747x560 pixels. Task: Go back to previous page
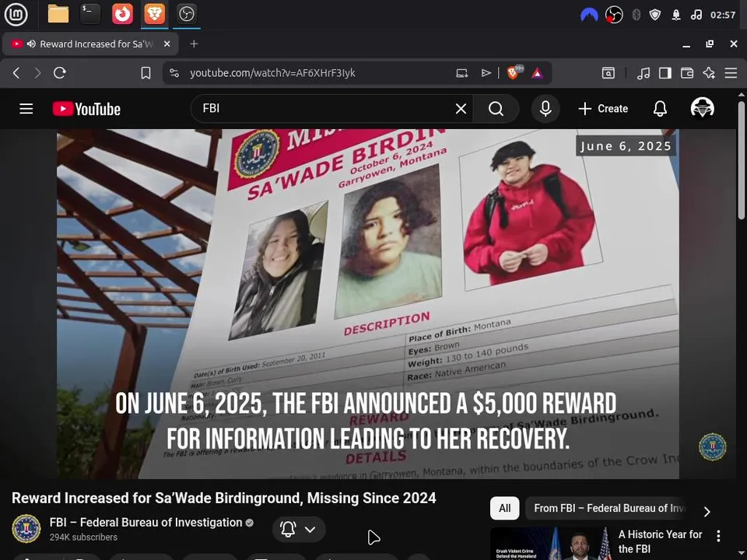[x=16, y=73]
